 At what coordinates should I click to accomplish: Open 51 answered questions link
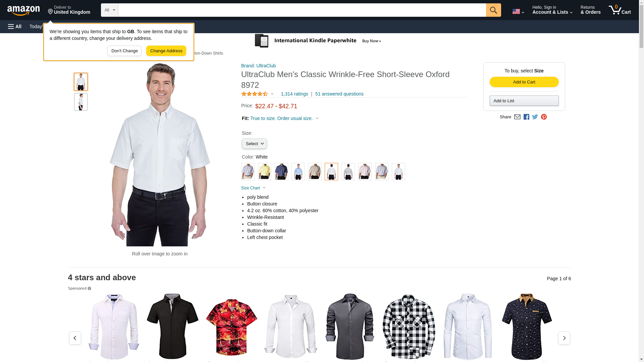(x=339, y=94)
